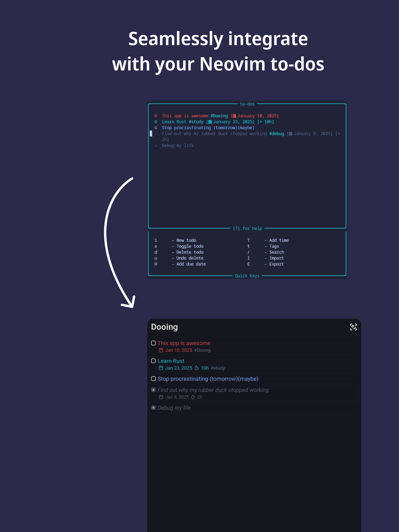This screenshot has height=532, width=399.
Task: Click the 'Add time' quick key entry
Action: pos(279,240)
